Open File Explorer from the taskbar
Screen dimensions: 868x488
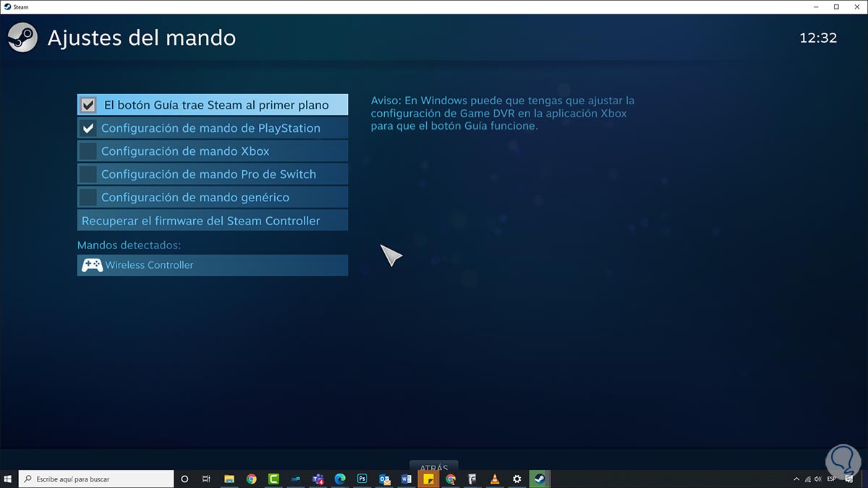[229, 479]
